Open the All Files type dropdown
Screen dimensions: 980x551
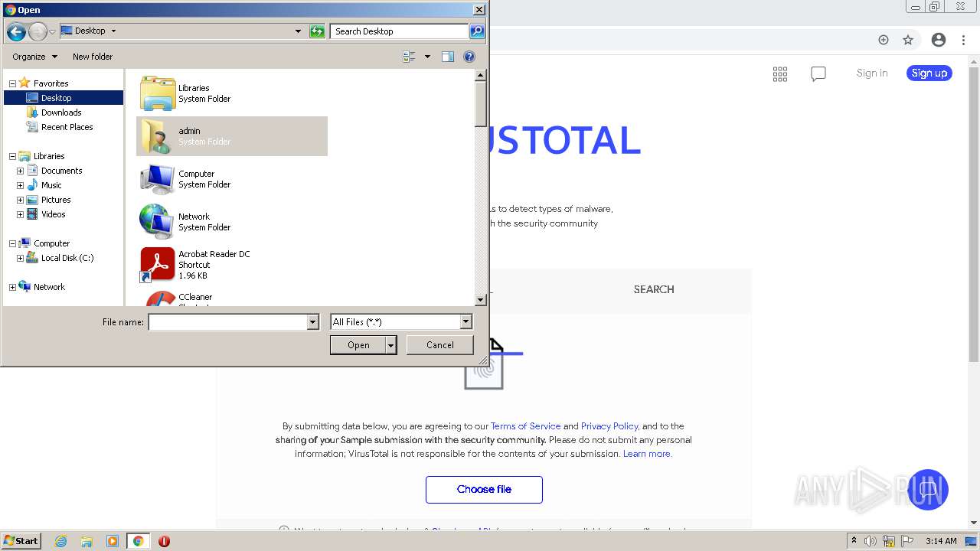click(x=465, y=322)
